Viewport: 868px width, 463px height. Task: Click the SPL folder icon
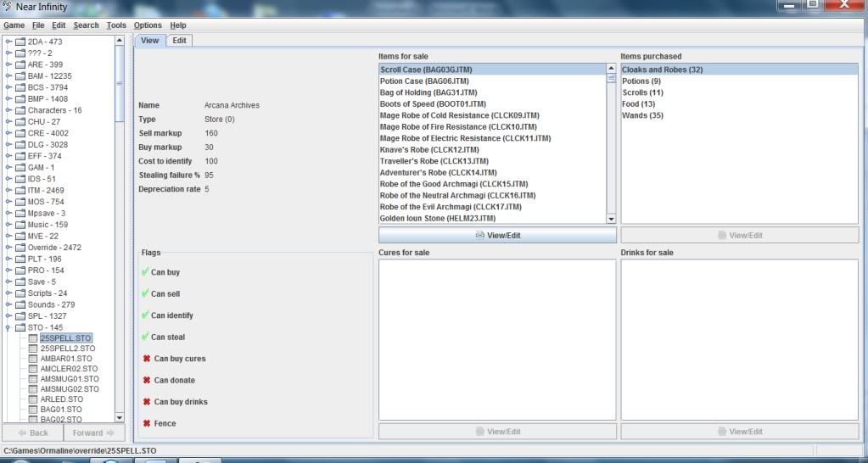click(x=20, y=315)
